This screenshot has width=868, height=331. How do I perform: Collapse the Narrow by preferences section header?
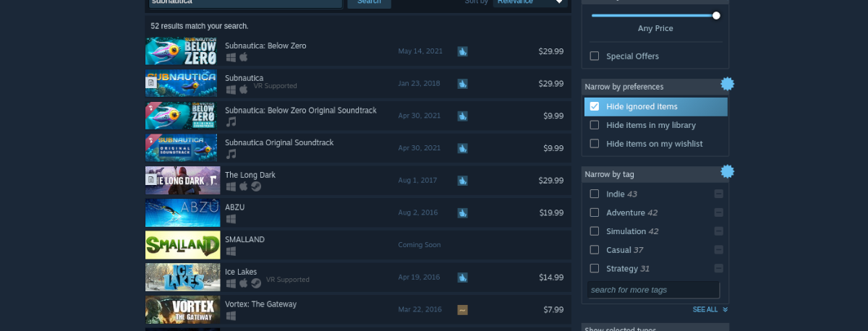pos(655,87)
